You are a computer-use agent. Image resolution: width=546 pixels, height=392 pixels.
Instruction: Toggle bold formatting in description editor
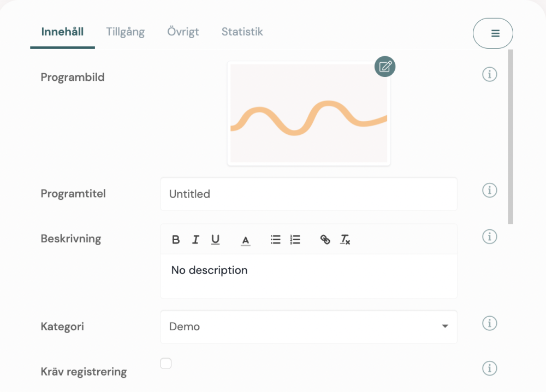click(176, 240)
